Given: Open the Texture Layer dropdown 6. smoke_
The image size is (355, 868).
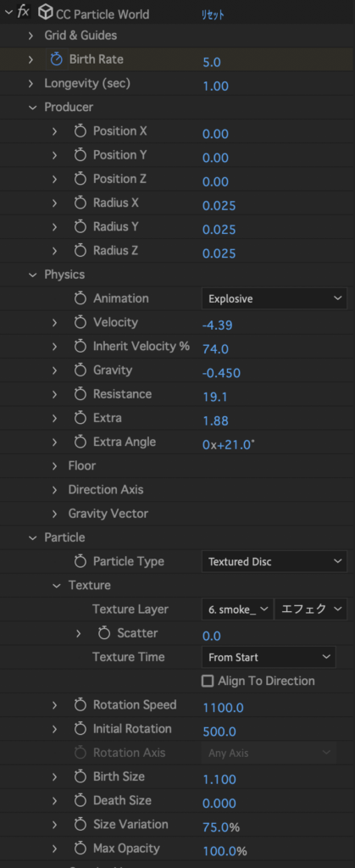Looking at the screenshot, I should [237, 609].
